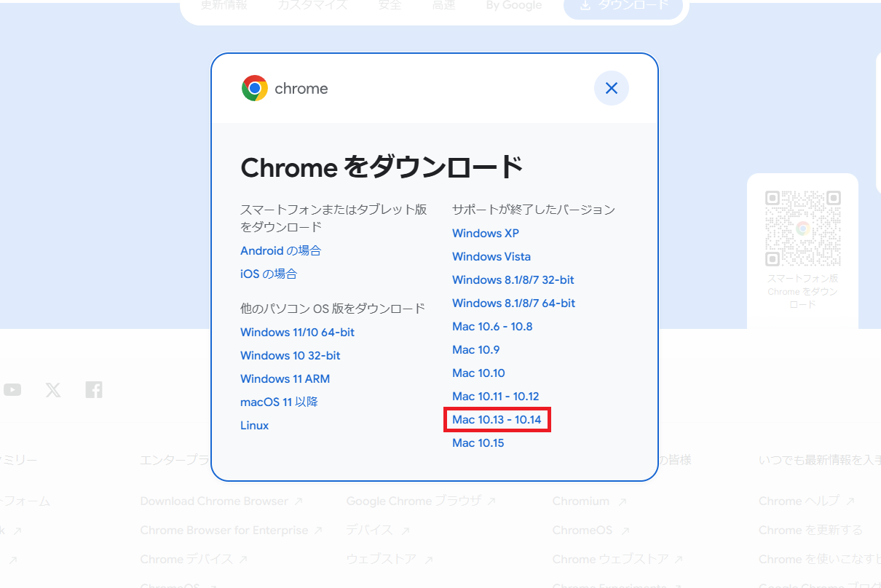Select the Windows 11 ARM link
Image resolution: width=881 pixels, height=588 pixels.
(285, 378)
